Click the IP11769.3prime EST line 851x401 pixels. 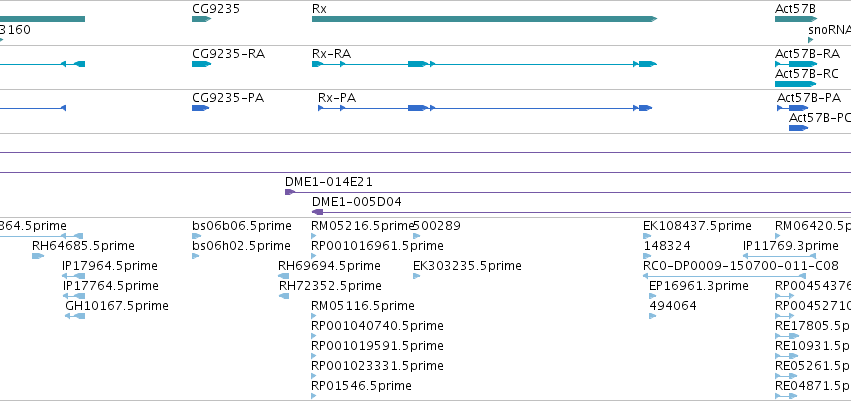click(779, 256)
